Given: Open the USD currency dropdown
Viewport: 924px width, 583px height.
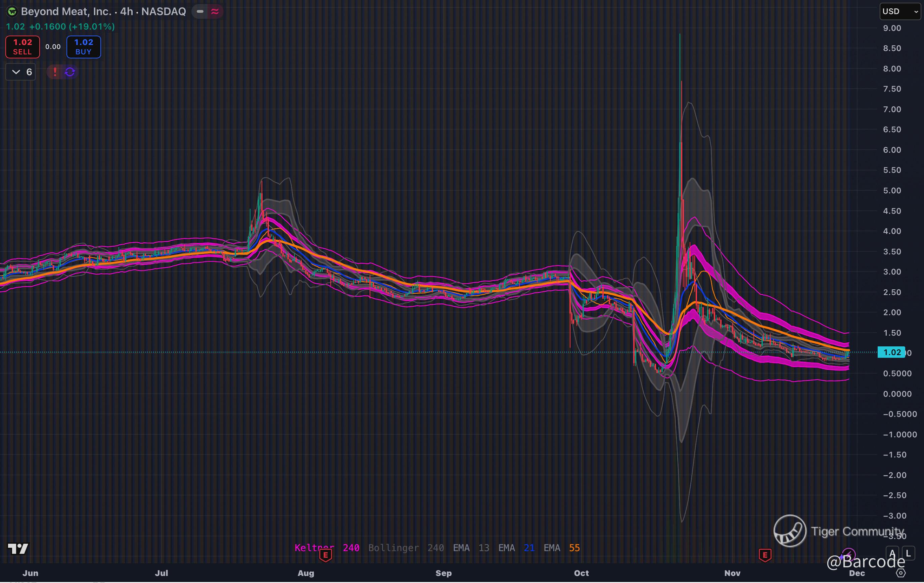Looking at the screenshot, I should [x=899, y=11].
